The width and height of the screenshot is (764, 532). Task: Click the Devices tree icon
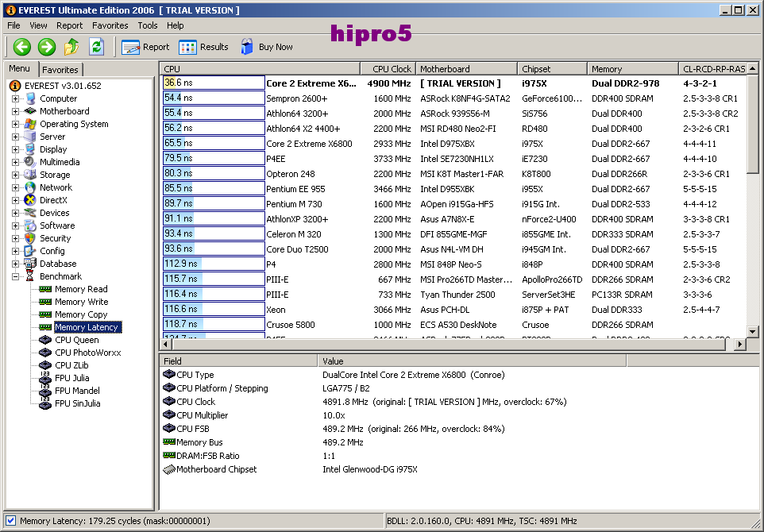click(x=30, y=213)
